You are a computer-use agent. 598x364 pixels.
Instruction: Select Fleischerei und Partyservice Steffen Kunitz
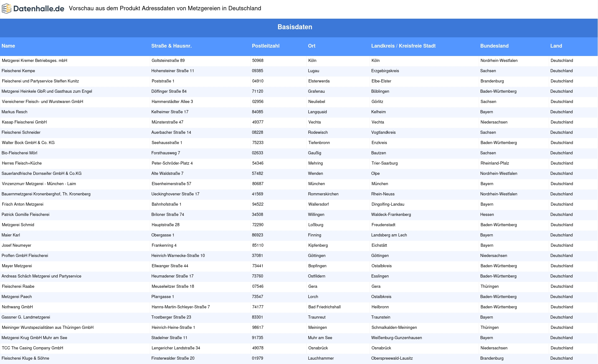40,81
